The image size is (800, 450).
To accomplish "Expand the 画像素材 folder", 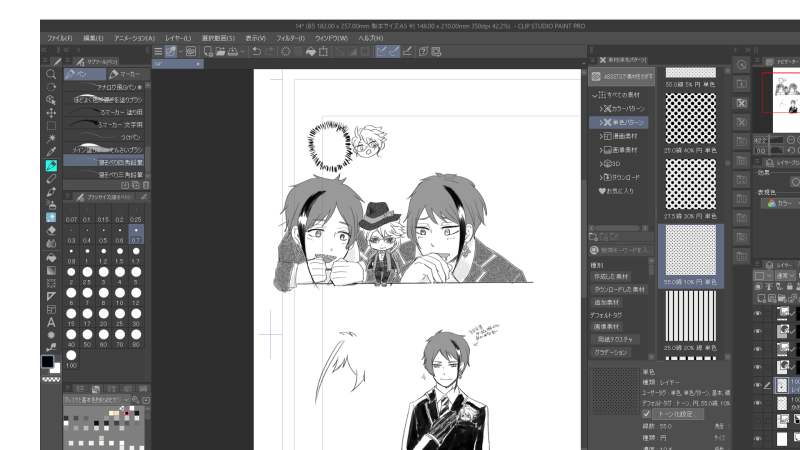I will 601,150.
